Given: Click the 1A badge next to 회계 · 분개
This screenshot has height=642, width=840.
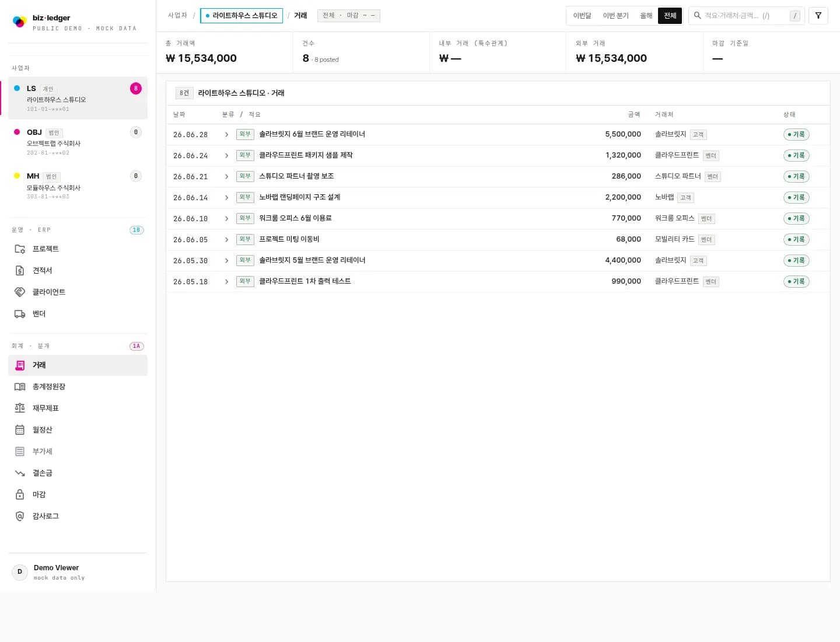Looking at the screenshot, I should 136,347.
